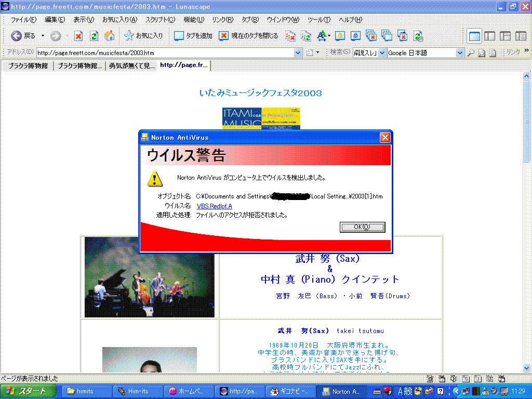The image size is (532, 399).
Task: Click the ITAMI MUSIC banner image
Action: (x=261, y=118)
